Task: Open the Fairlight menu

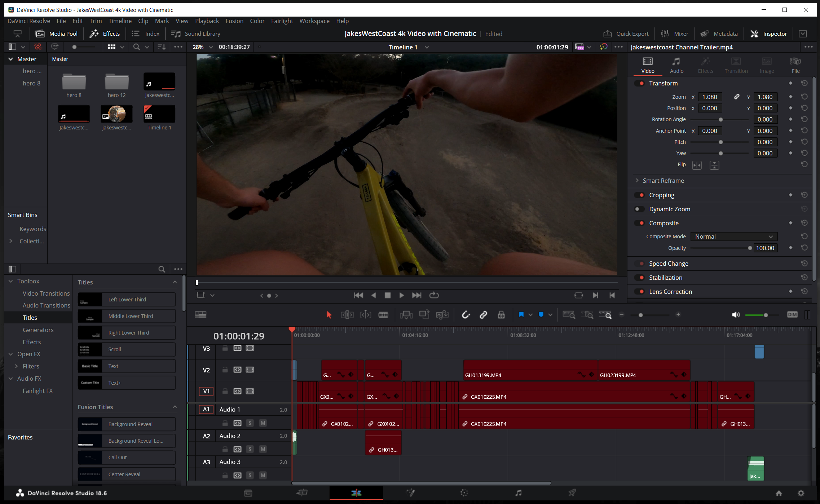Action: coord(282,21)
